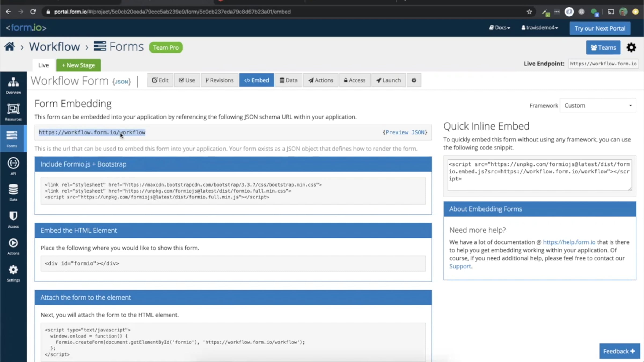Open the API sidebar icon
The width and height of the screenshot is (644, 362).
(x=13, y=166)
